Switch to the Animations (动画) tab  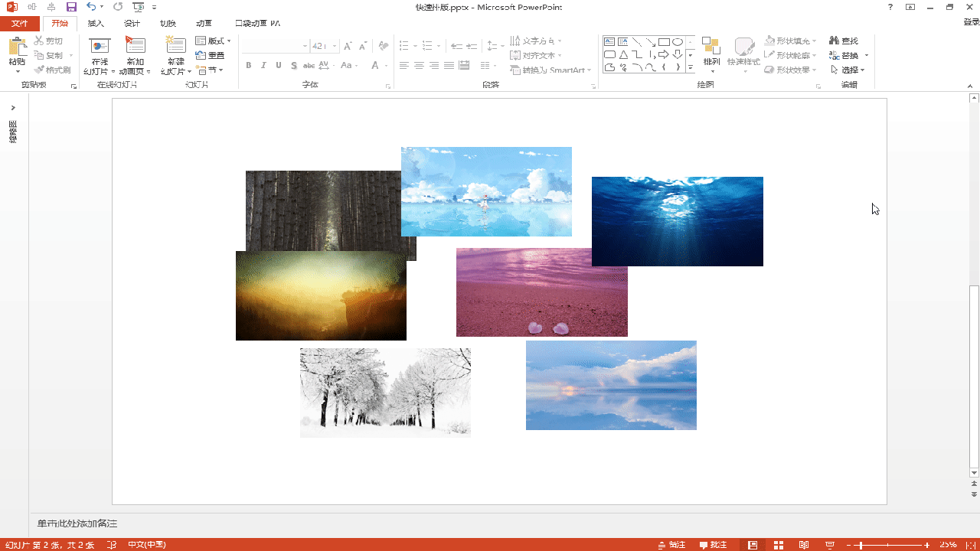click(x=204, y=24)
